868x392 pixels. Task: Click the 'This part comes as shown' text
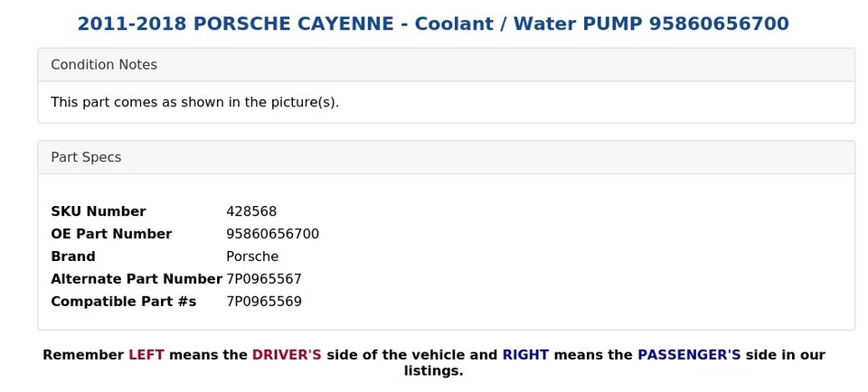(194, 102)
